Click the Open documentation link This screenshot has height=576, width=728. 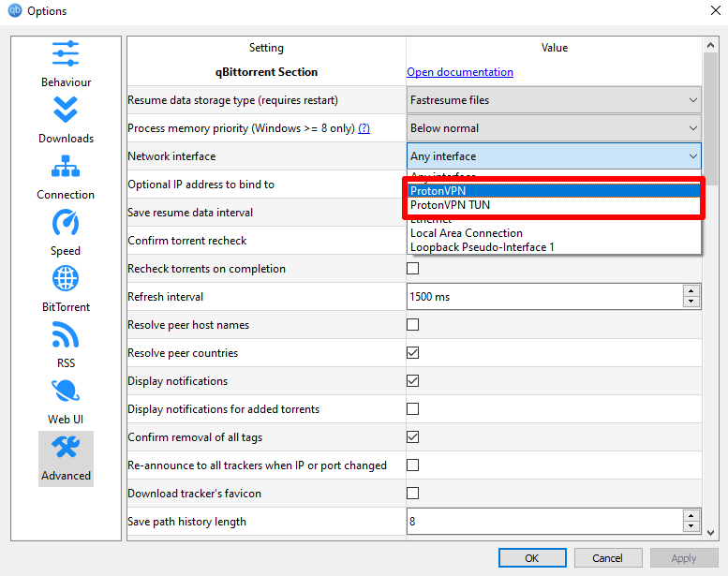pos(460,72)
